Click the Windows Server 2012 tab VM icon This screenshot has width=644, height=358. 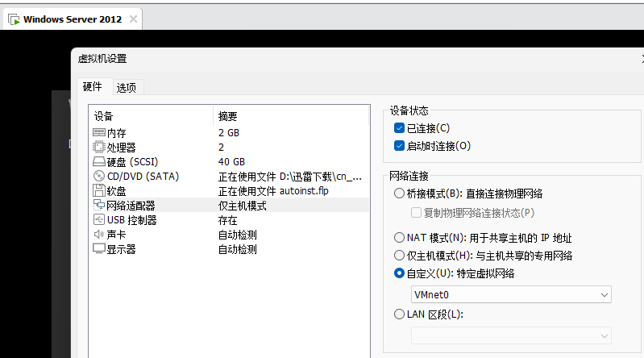(14, 19)
